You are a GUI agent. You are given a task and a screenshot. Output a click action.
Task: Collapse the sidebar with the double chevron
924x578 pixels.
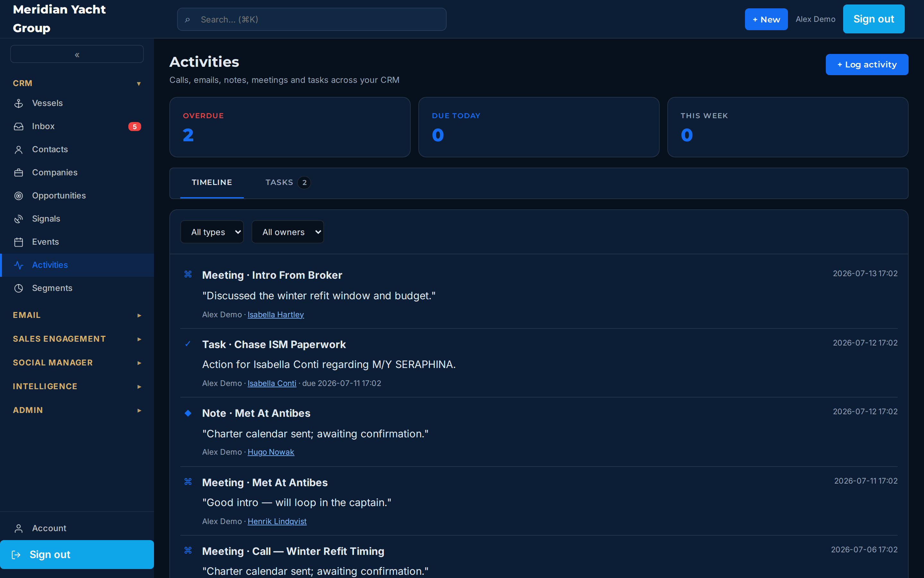(x=77, y=54)
